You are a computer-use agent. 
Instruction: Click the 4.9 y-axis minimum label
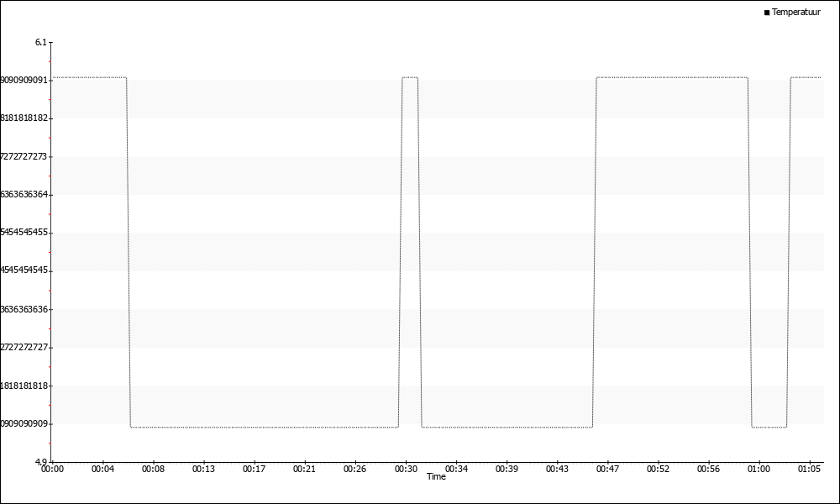[41, 461]
